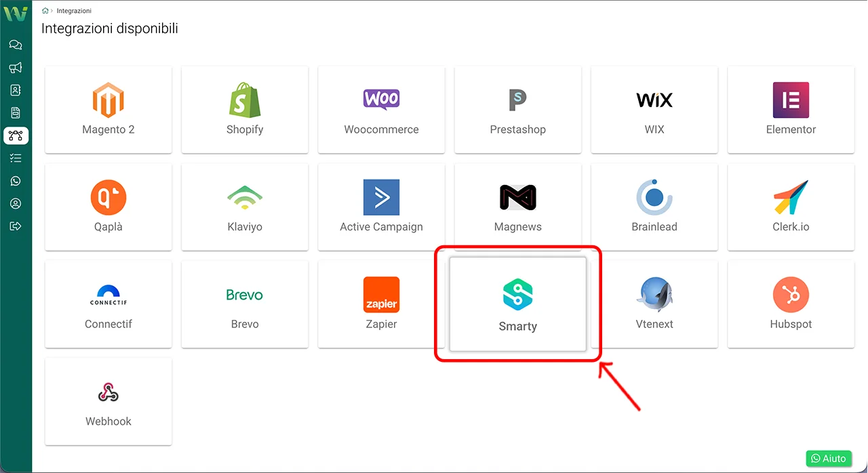Open the megaphone campaigns sidebar icon
This screenshot has height=473, width=868.
click(x=16, y=68)
